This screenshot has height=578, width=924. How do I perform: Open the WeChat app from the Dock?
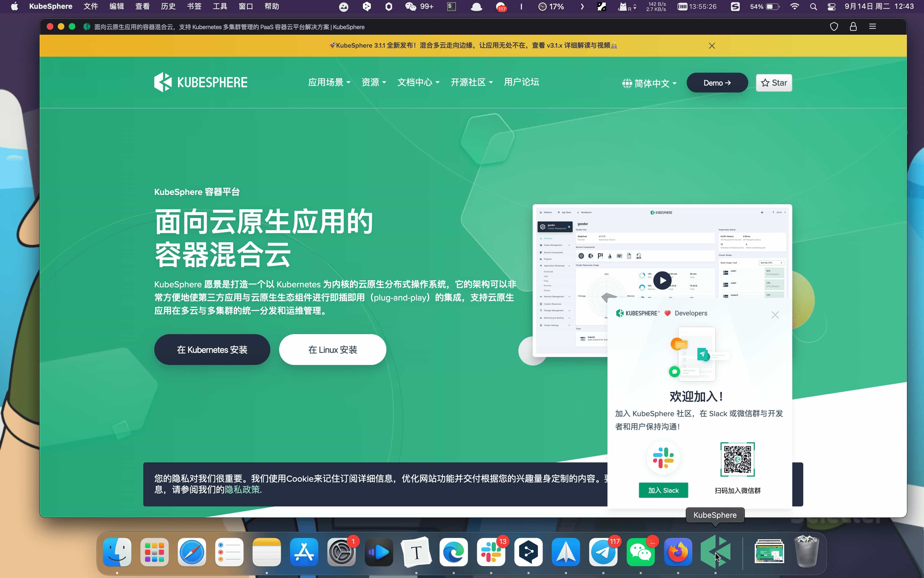641,552
